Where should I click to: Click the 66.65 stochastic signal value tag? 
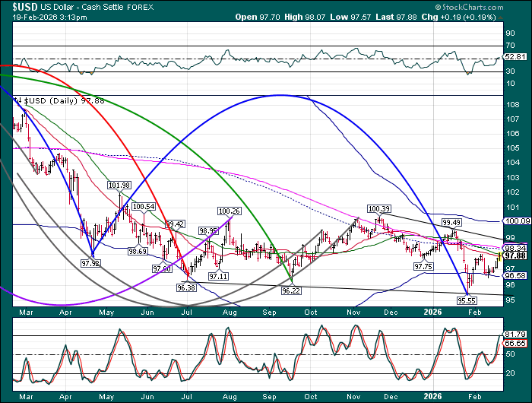tap(515, 344)
